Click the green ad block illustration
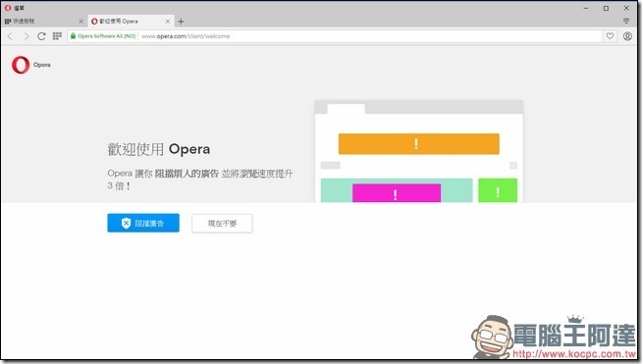Viewport: 642px width, 364px height. [498, 190]
